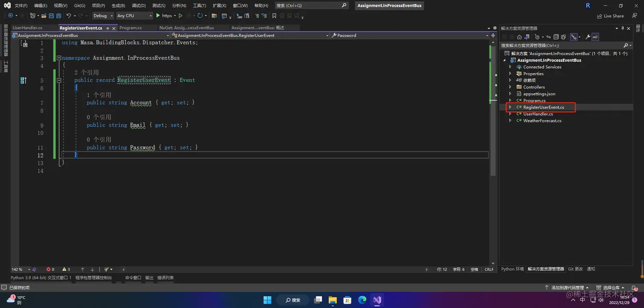Open the Debug configuration dropdown
The image size is (644, 308).
(103, 16)
